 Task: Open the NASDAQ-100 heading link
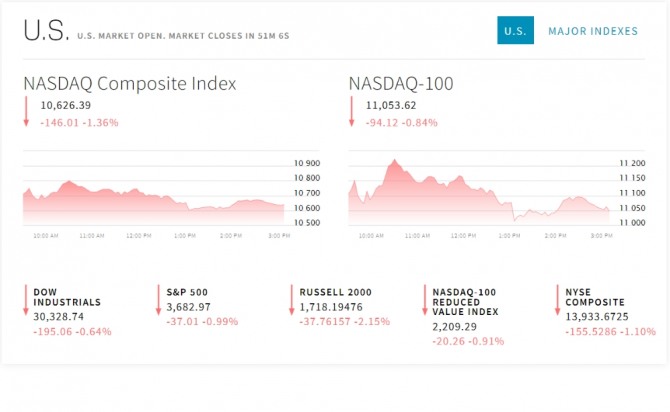tap(401, 83)
